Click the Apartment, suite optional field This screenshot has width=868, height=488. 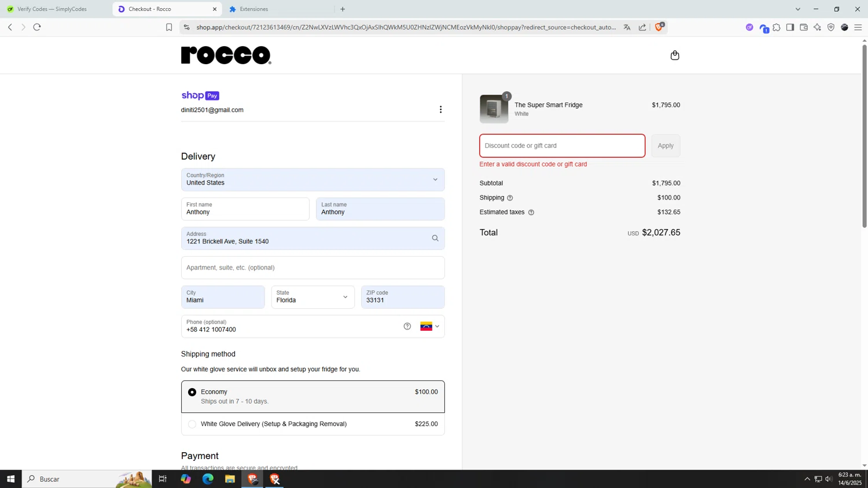[312, 268]
